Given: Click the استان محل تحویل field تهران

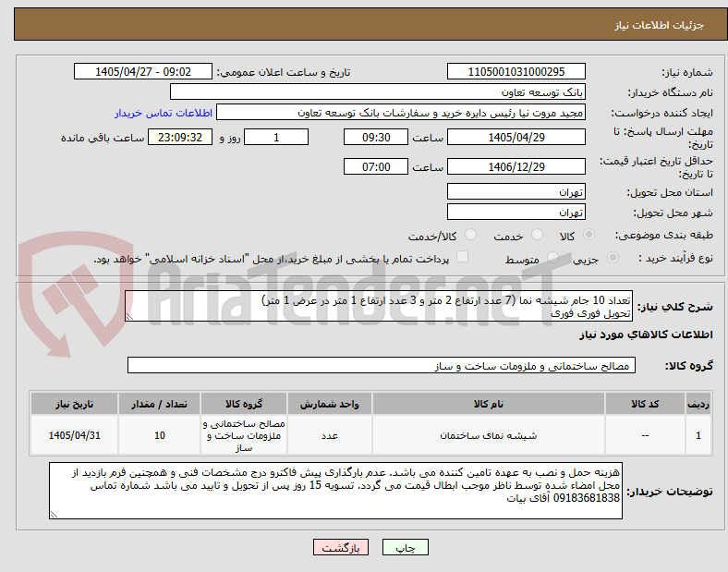Looking at the screenshot, I should (x=516, y=191).
